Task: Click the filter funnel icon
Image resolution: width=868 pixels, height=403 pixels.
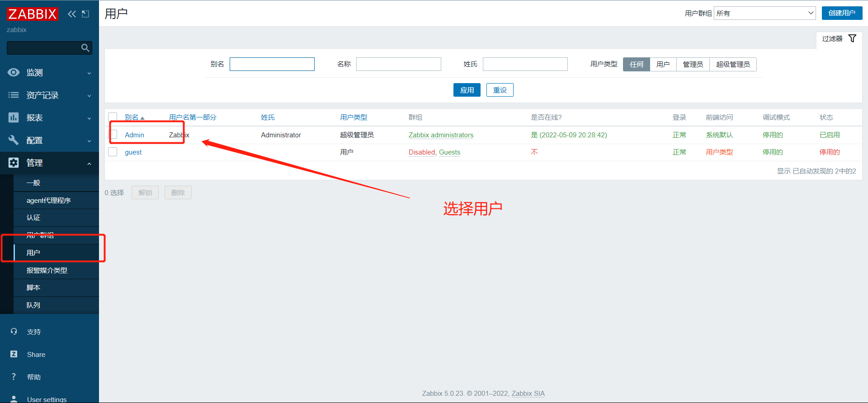Action: tap(852, 38)
